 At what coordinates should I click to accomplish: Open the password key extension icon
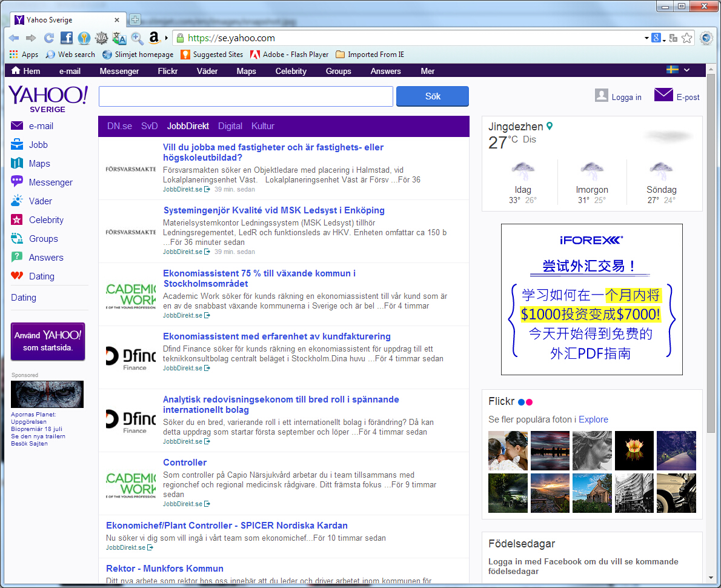84,38
